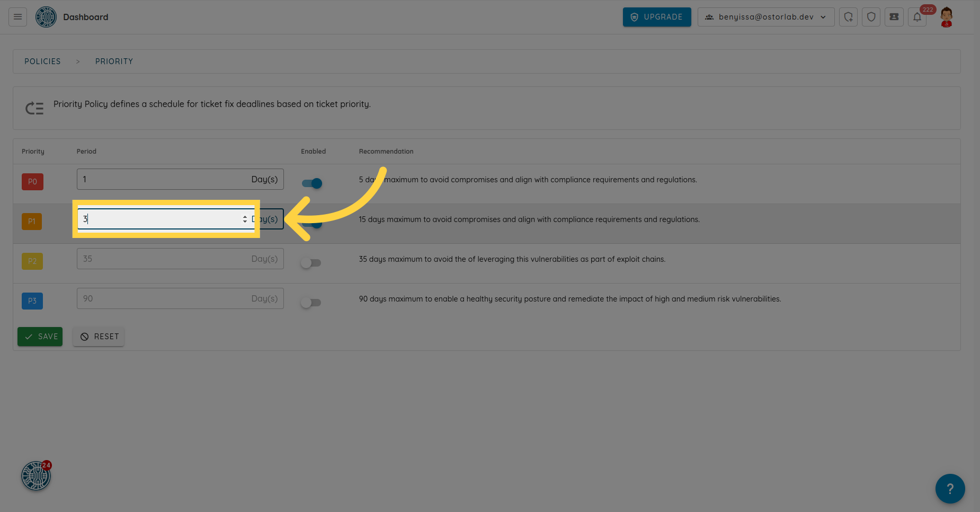The width and height of the screenshot is (980, 512).
Task: Click the green SAVE button
Action: tap(40, 337)
